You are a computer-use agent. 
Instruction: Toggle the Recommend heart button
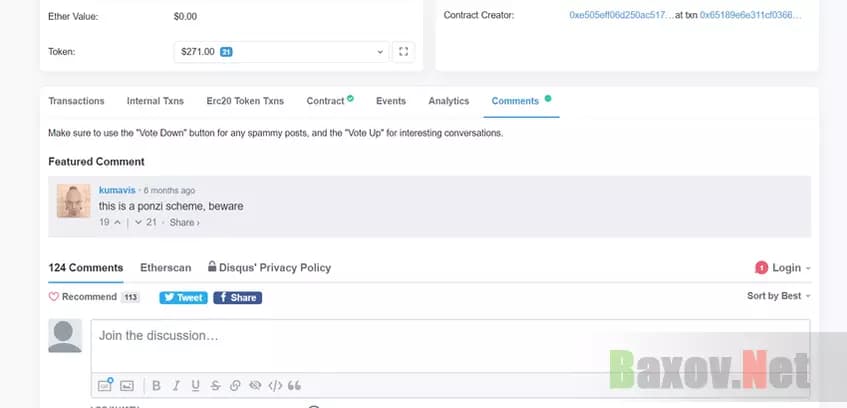[84, 297]
